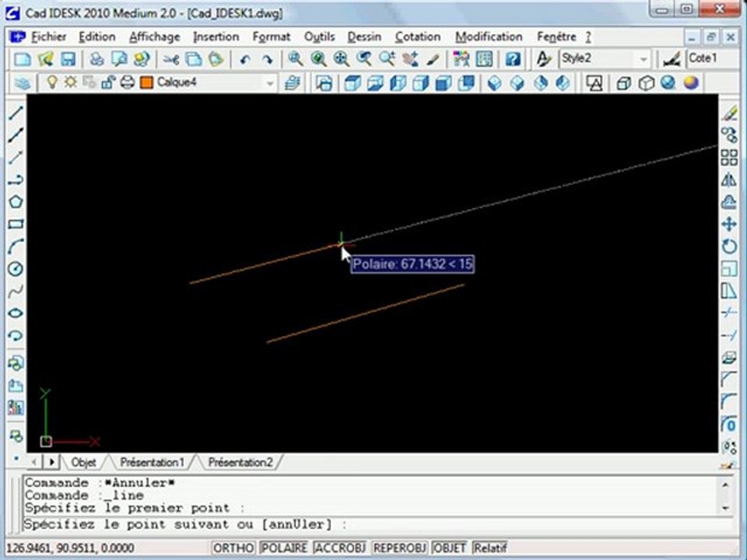Open the Help question mark icon

click(513, 59)
